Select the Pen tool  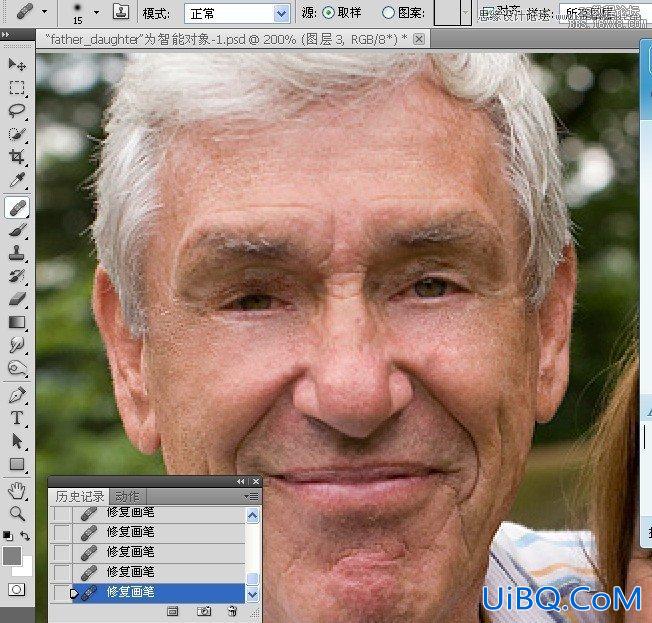pyautogui.click(x=17, y=395)
